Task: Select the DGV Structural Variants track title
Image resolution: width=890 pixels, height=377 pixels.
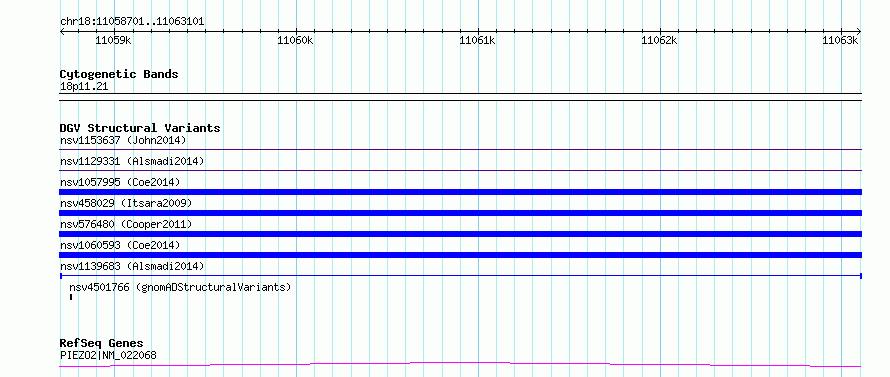Action: 140,128
